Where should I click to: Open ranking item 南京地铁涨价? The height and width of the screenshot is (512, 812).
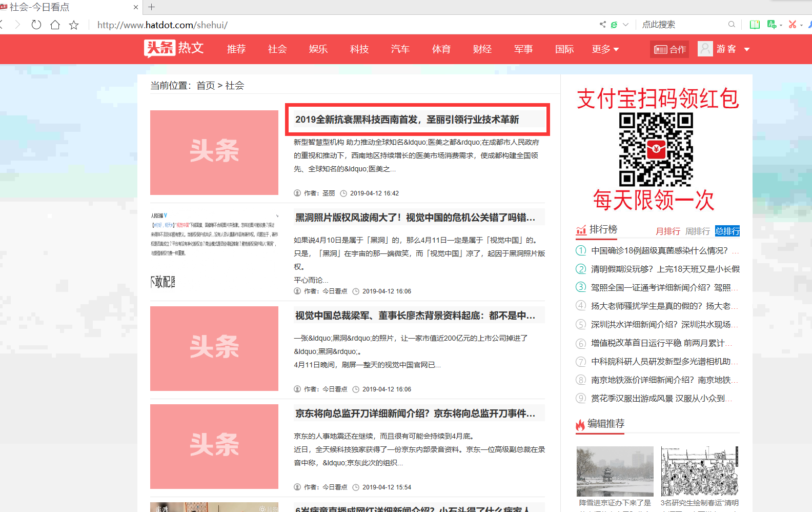pyautogui.click(x=664, y=380)
